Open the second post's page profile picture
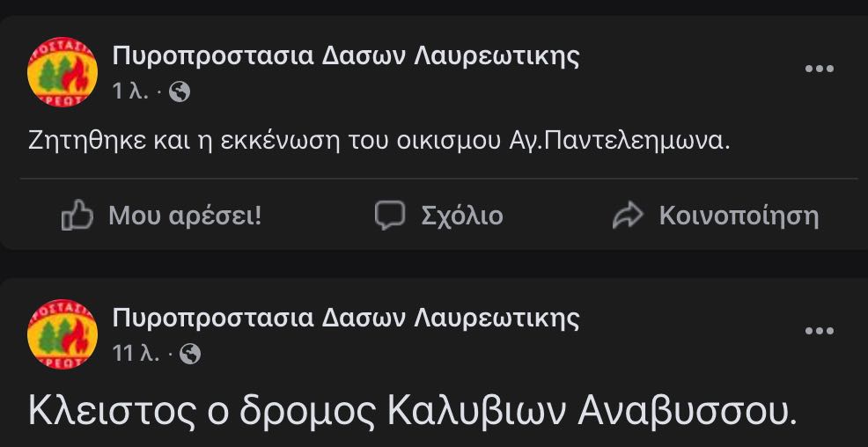 click(x=63, y=334)
